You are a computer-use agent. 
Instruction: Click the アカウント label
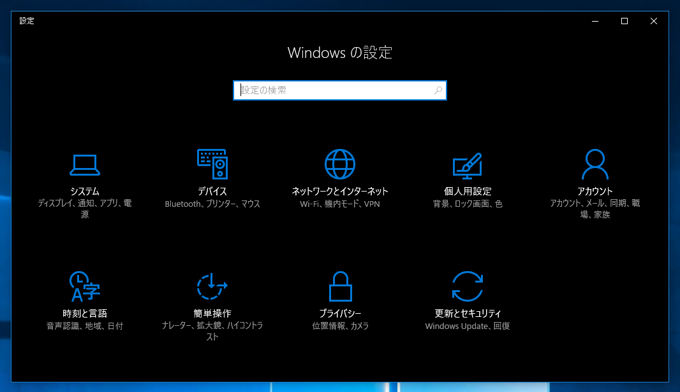[595, 191]
